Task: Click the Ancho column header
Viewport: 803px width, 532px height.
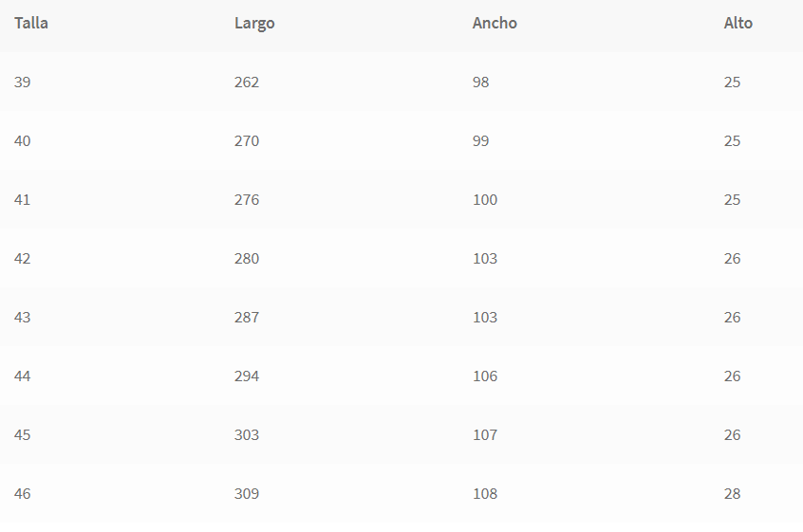Action: coord(495,23)
